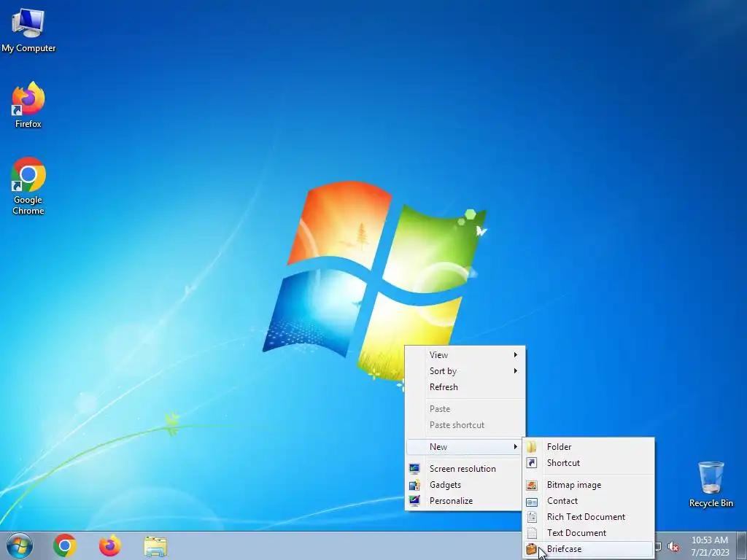Create a new Rich Text Document
Image resolution: width=747 pixels, height=560 pixels.
point(589,517)
